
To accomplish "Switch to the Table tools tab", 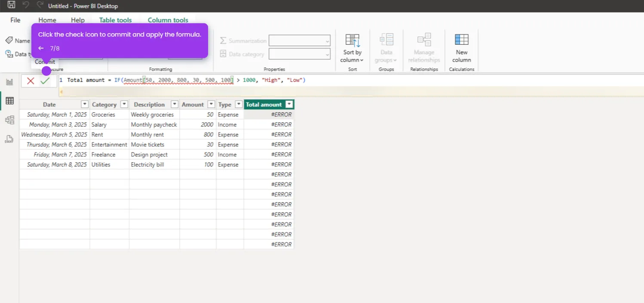I will click(x=116, y=20).
